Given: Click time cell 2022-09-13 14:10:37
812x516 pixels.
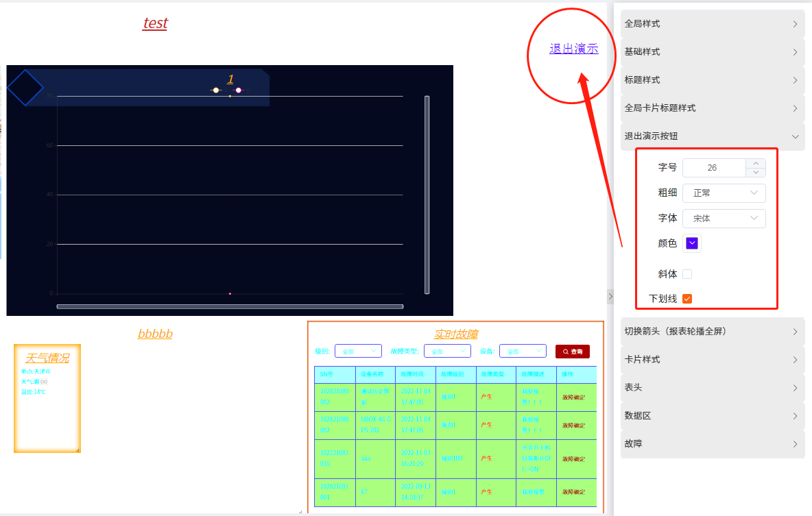Looking at the screenshot, I should [x=416, y=492].
